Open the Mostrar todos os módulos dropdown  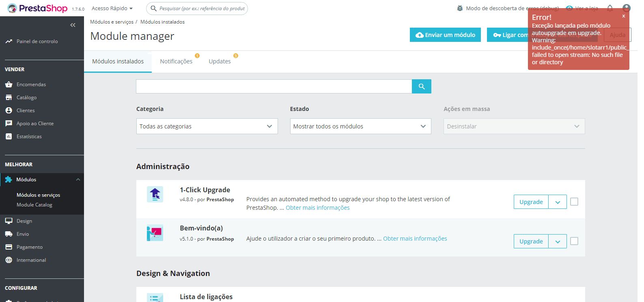coord(361,126)
